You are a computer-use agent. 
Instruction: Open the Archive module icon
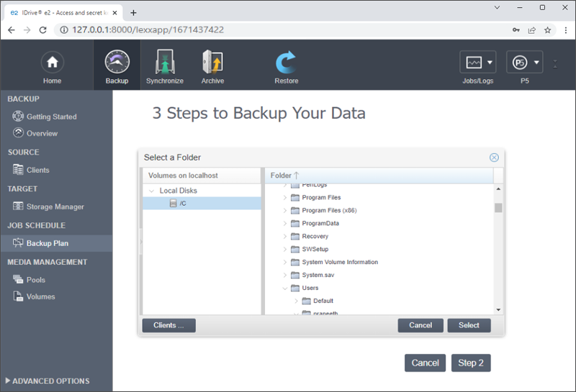212,62
